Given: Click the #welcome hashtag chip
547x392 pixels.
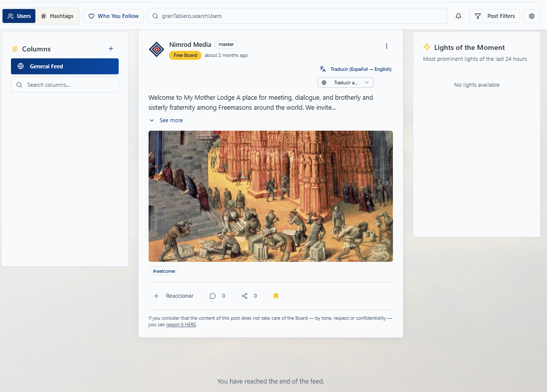Looking at the screenshot, I should click(164, 271).
